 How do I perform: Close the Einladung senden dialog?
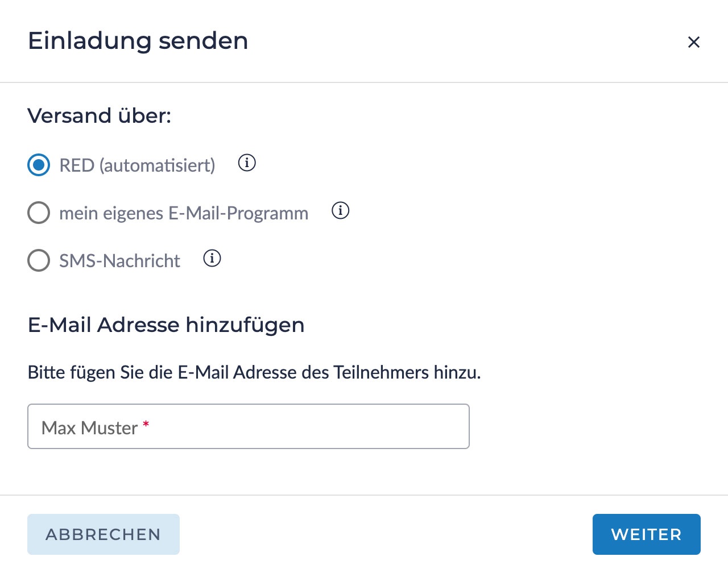pyautogui.click(x=693, y=42)
